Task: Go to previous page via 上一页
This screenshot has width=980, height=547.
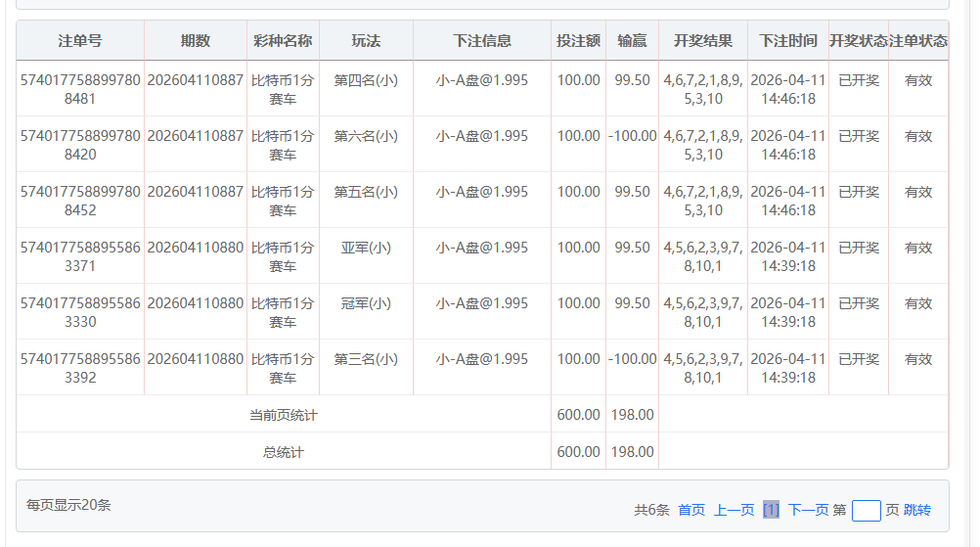Action: click(734, 510)
